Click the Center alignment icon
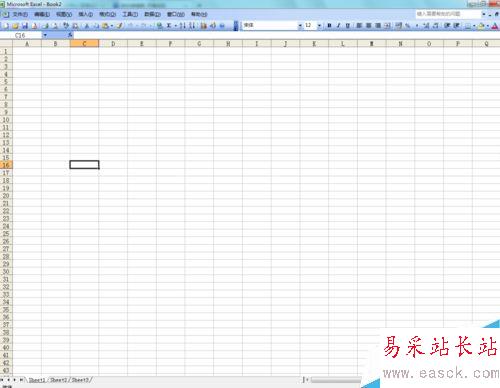The width and height of the screenshot is (500, 388). pyautogui.click(x=369, y=26)
